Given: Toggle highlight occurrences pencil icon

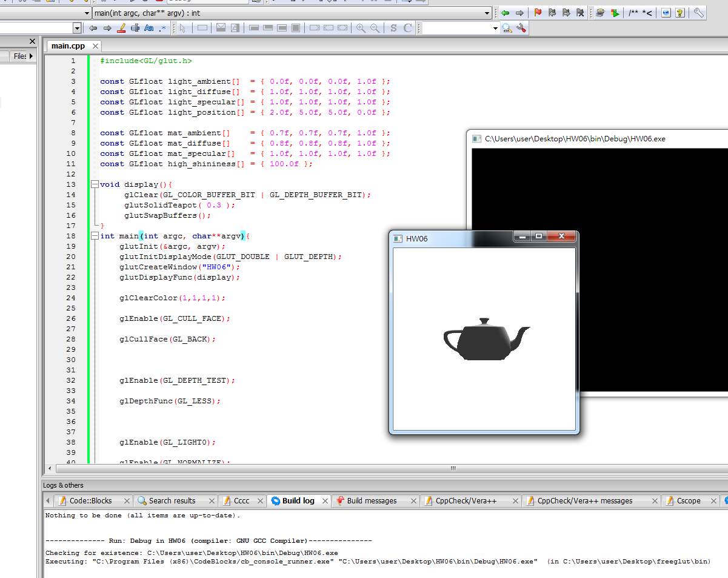Looking at the screenshot, I should [x=121, y=28].
